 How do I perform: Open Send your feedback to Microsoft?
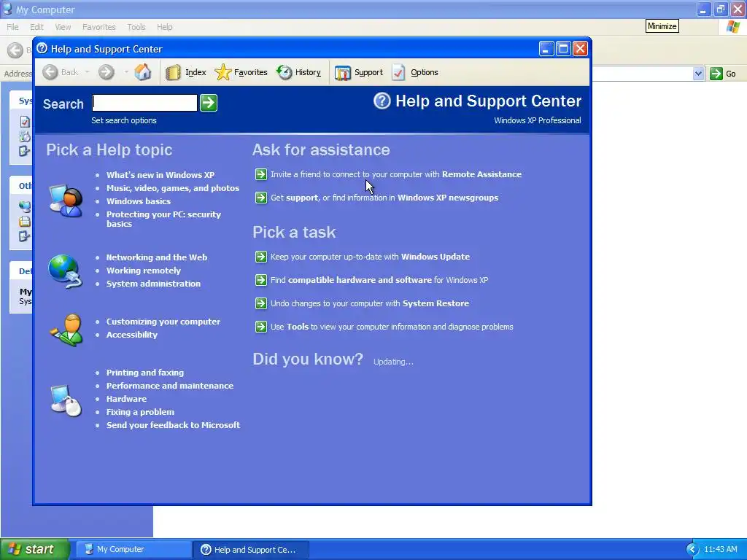173,425
